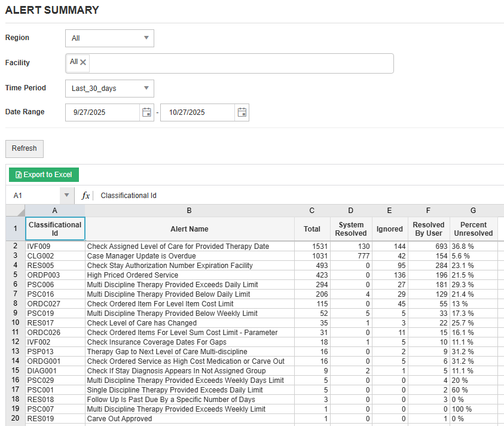The height and width of the screenshot is (426, 504).
Task: Click 'Check Insurance Coverage Dates For Gaps' cell
Action: 190,342
